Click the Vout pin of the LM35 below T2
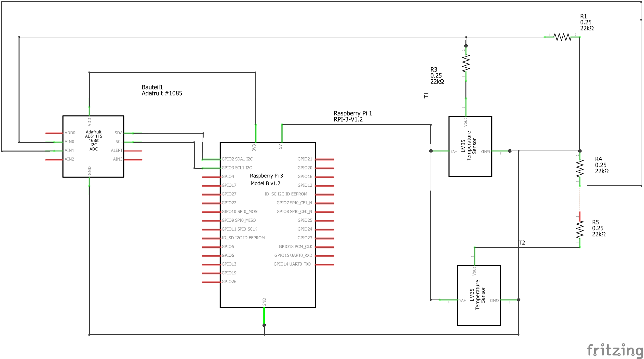Viewport: 644px width, 359px height. click(x=475, y=256)
